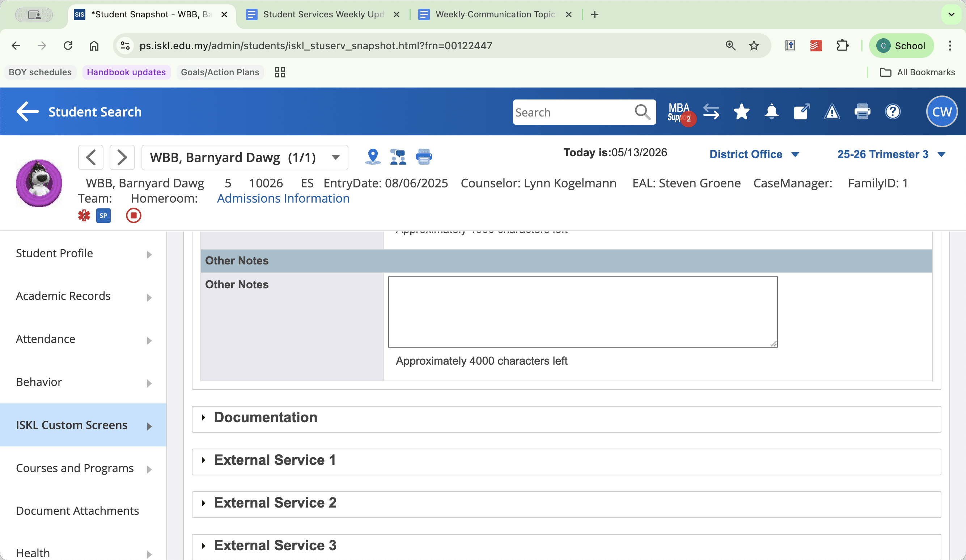The width and height of the screenshot is (966, 560).
Task: Open the Attendance menu
Action: point(83,339)
